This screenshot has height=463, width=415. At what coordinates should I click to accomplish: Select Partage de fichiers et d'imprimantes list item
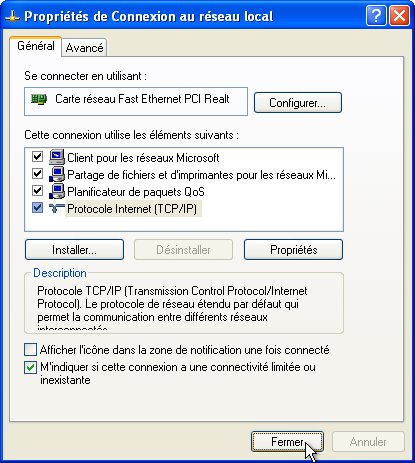coord(201,175)
